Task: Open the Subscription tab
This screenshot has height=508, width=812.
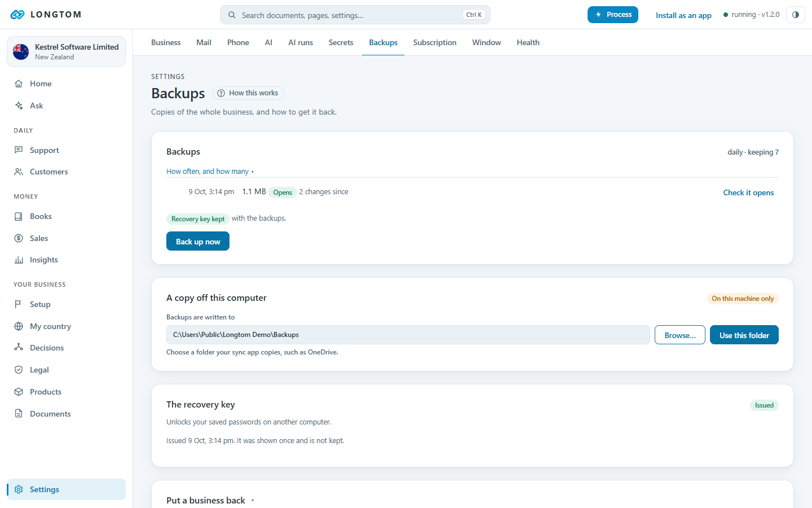Action: [435, 42]
